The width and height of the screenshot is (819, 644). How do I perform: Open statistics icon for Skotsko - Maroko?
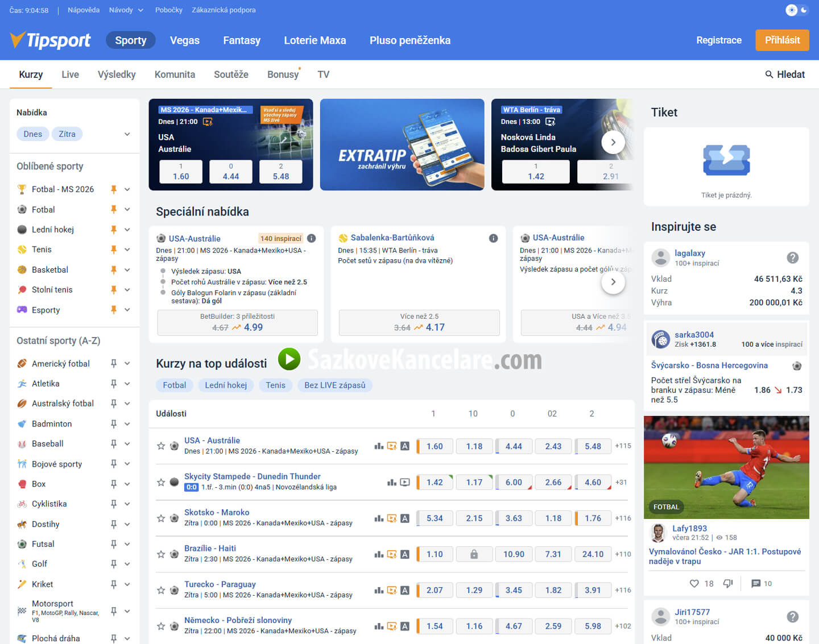pyautogui.click(x=379, y=518)
